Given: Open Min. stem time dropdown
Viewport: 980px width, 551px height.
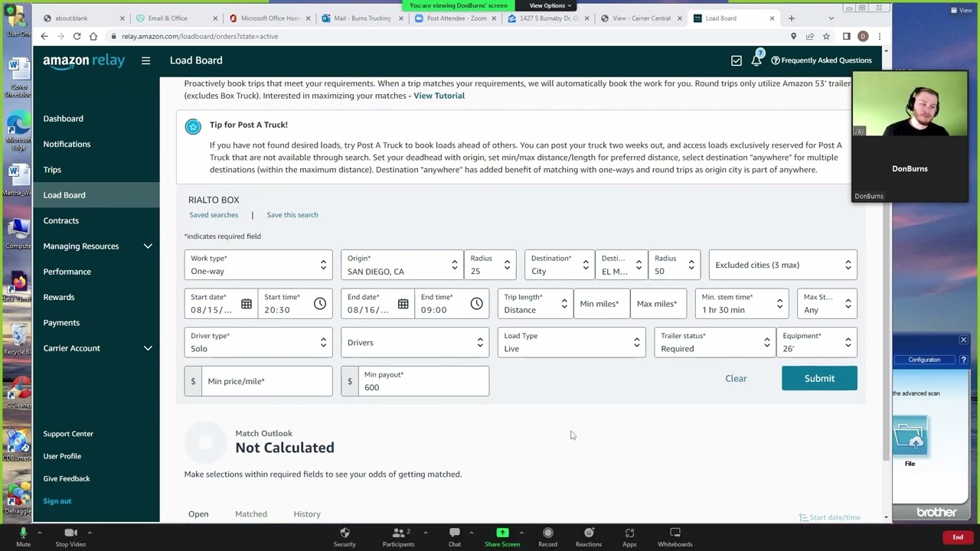Looking at the screenshot, I should [742, 304].
